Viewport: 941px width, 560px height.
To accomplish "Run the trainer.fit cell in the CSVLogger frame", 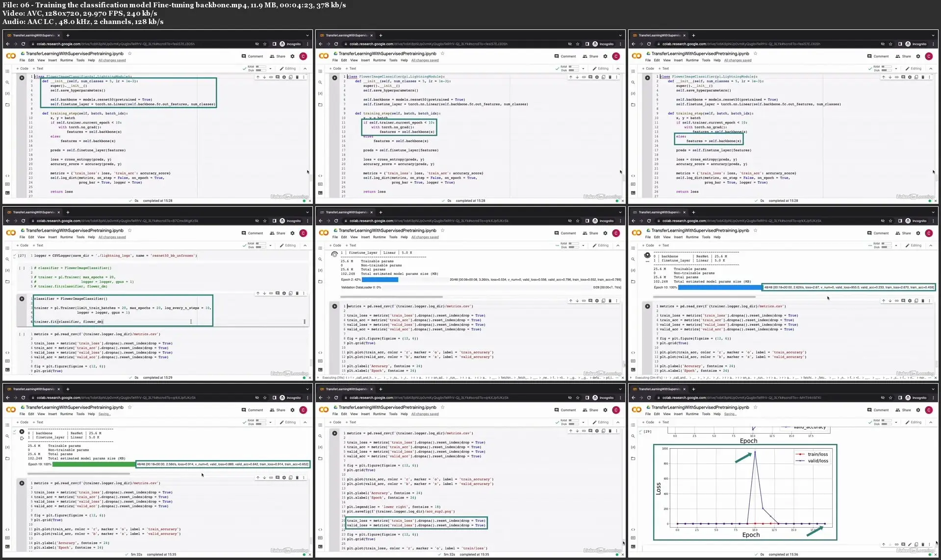I will click(x=22, y=299).
